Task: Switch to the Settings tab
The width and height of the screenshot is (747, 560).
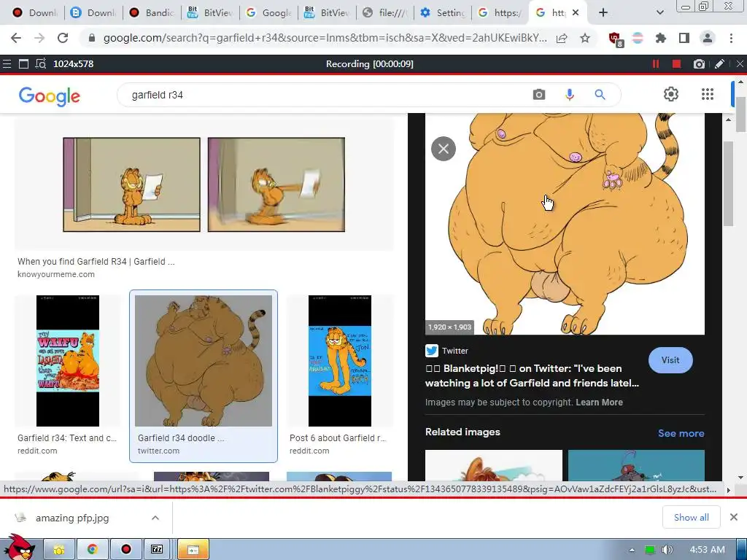Action: (x=443, y=13)
